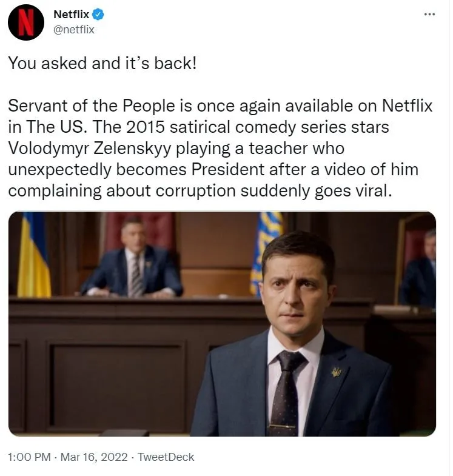Click the Netflix display name
453x476 pixels.
point(71,15)
